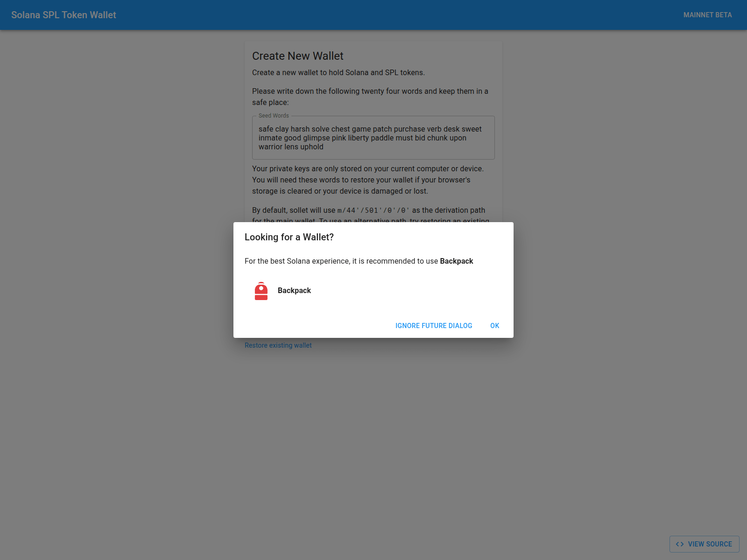Screen dimensions: 747x560
Task: Click the 'Create a new wallet to hold' sentence
Action: pyautogui.click(x=338, y=73)
